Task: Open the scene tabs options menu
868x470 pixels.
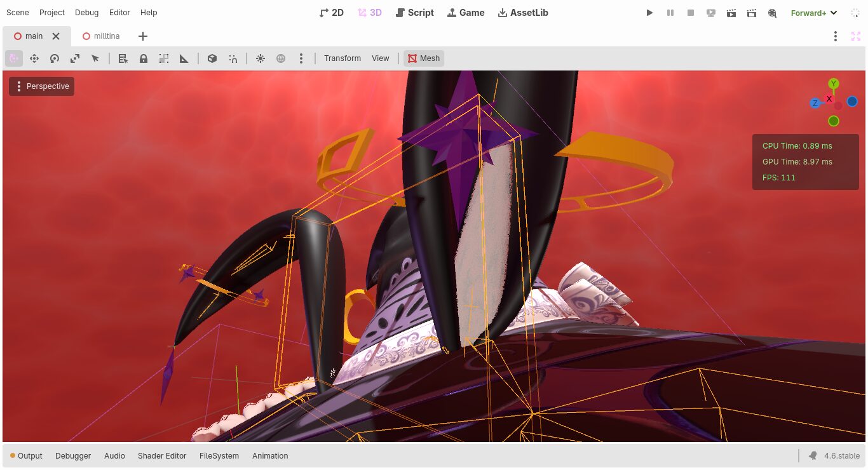Action: 836,36
